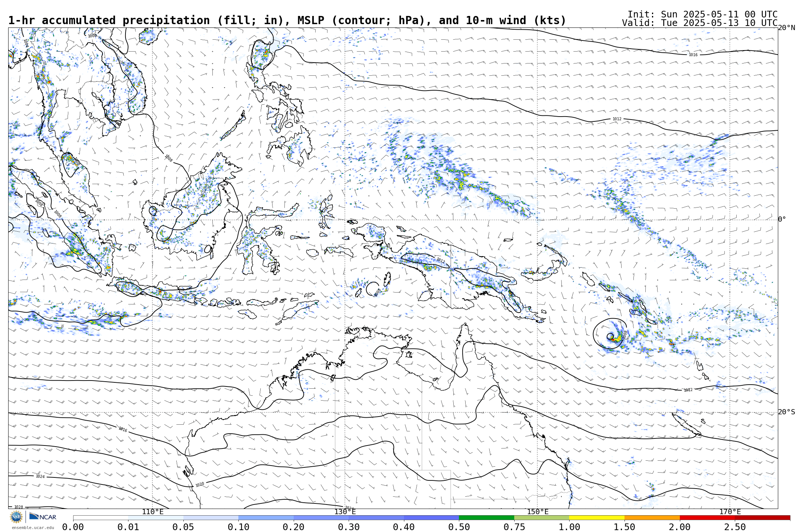The height and width of the screenshot is (532, 802).
Task: Click the 1016 isobar label over the northern Pacific
Action: (x=693, y=55)
